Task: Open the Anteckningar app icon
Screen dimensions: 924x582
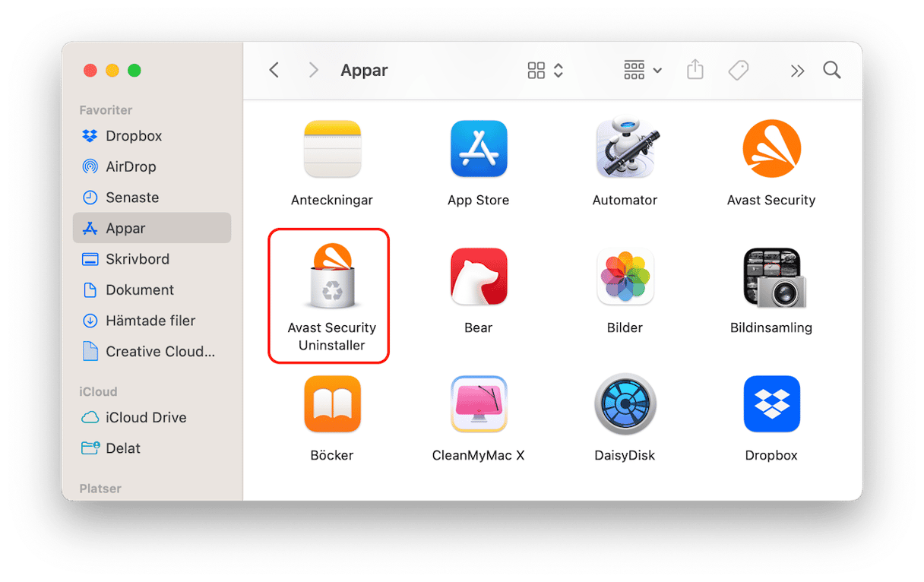Action: tap(332, 149)
